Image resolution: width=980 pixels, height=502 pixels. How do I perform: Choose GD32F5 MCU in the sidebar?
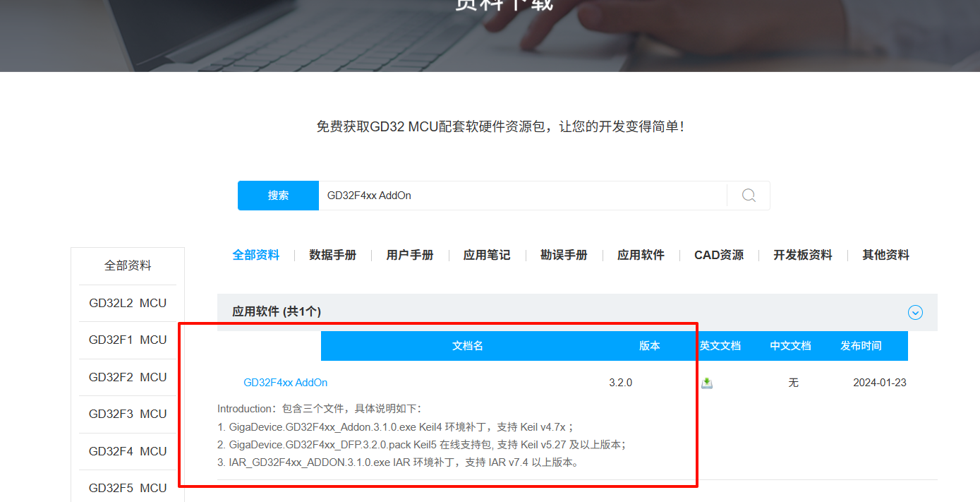[128, 489]
